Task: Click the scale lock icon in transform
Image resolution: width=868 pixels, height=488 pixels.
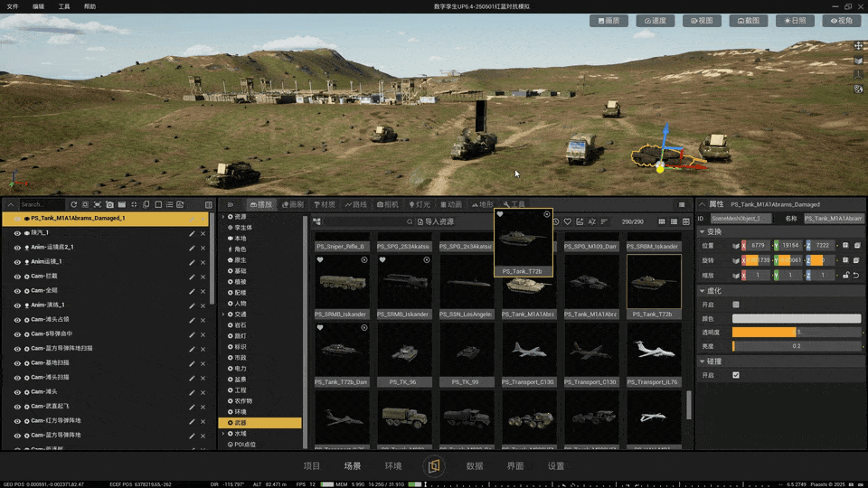Action: click(844, 275)
